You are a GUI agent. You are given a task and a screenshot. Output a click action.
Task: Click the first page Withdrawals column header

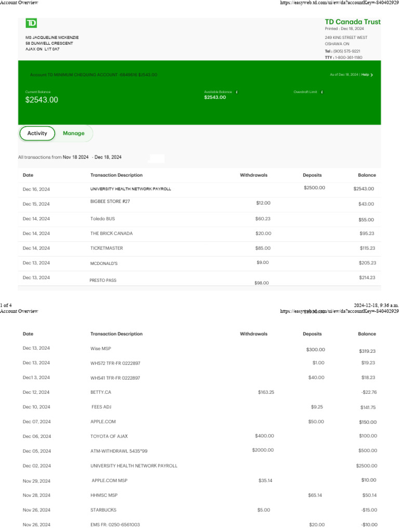point(254,175)
